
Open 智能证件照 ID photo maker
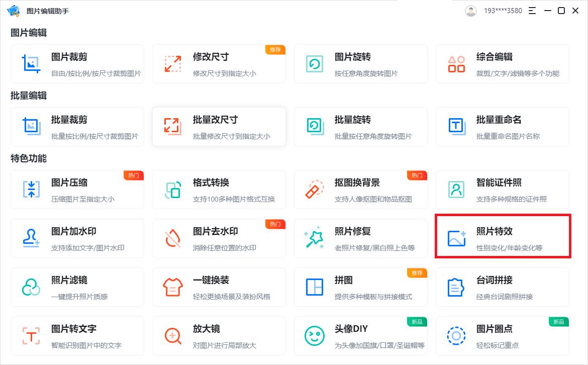502,190
